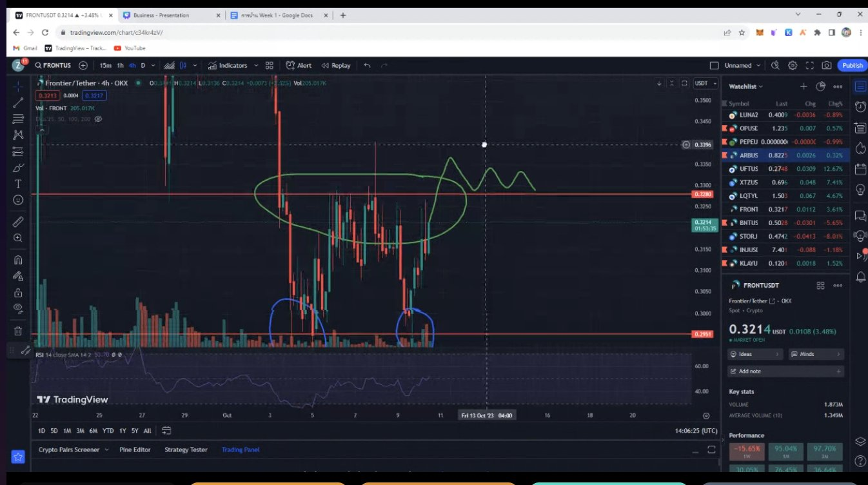Open the Pine Editor tab
The height and width of the screenshot is (485, 868).
coord(135,450)
